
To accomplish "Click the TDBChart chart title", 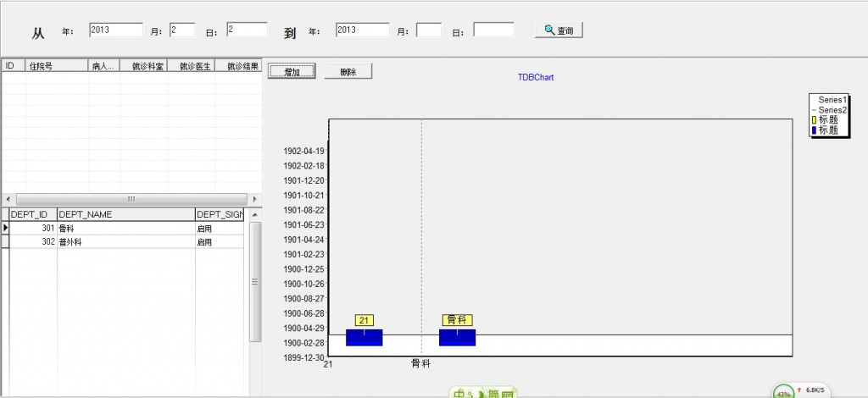I will tap(536, 77).
